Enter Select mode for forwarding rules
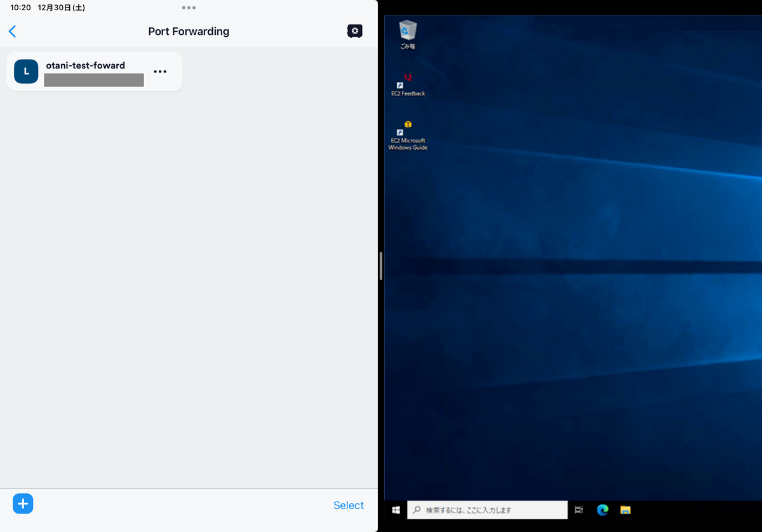 349,505
